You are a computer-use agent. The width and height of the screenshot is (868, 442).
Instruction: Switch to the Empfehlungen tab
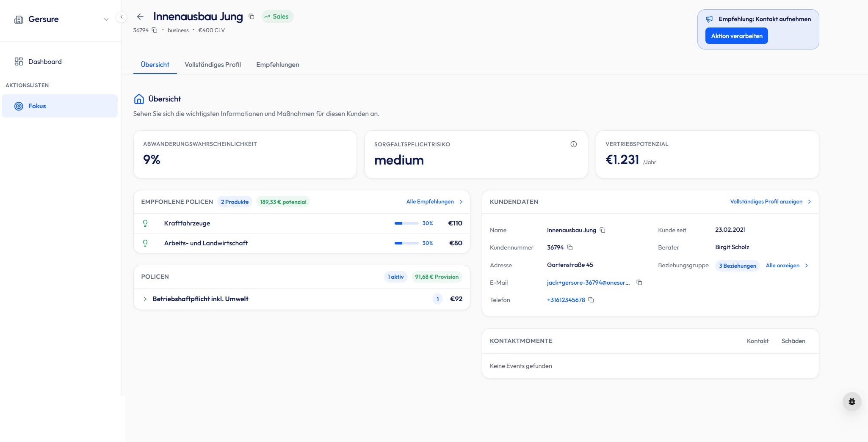tap(277, 65)
